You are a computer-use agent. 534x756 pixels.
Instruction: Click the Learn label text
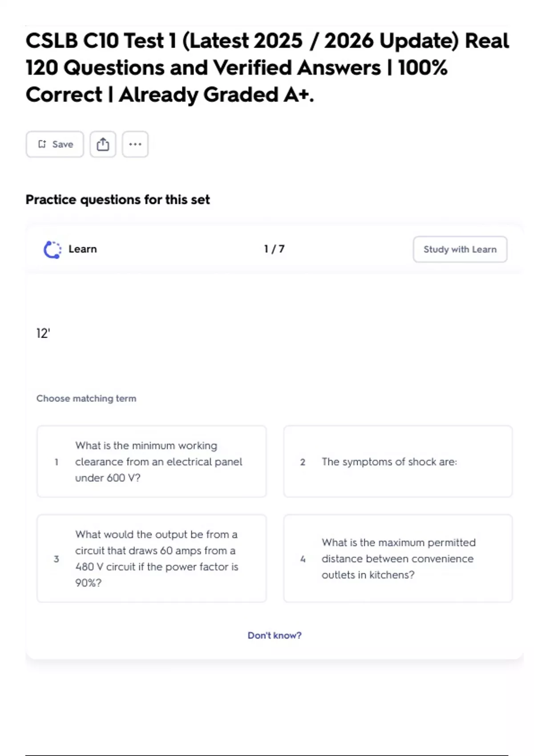click(82, 249)
